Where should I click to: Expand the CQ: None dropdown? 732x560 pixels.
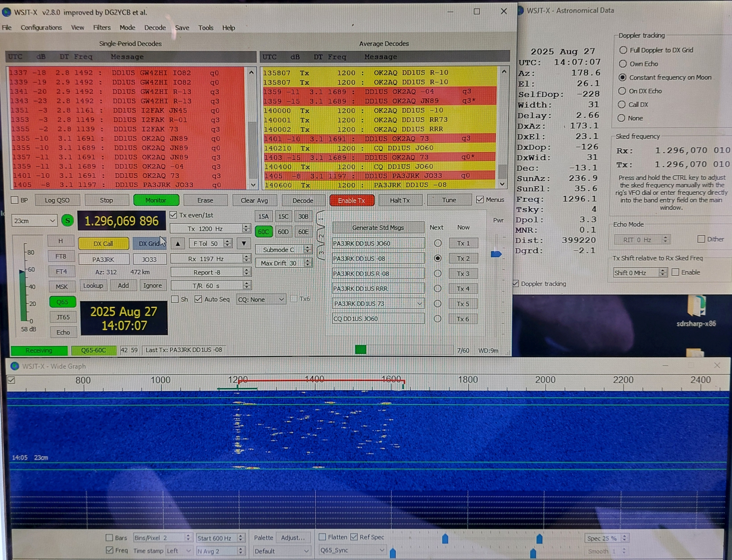point(261,300)
